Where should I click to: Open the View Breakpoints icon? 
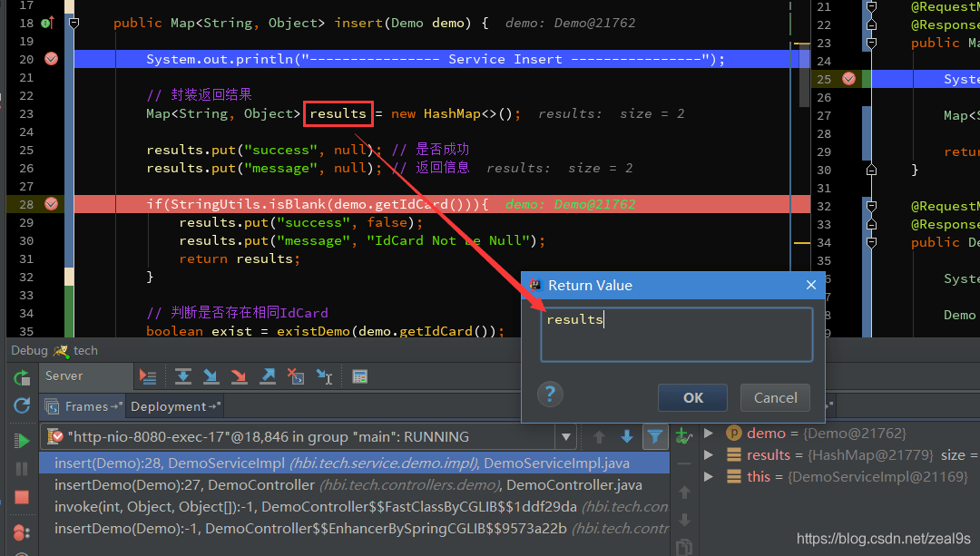click(x=22, y=532)
